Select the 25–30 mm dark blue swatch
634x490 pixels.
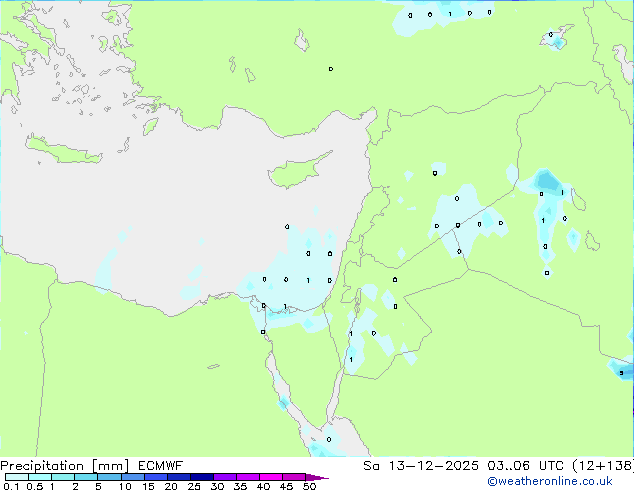[x=201, y=477]
